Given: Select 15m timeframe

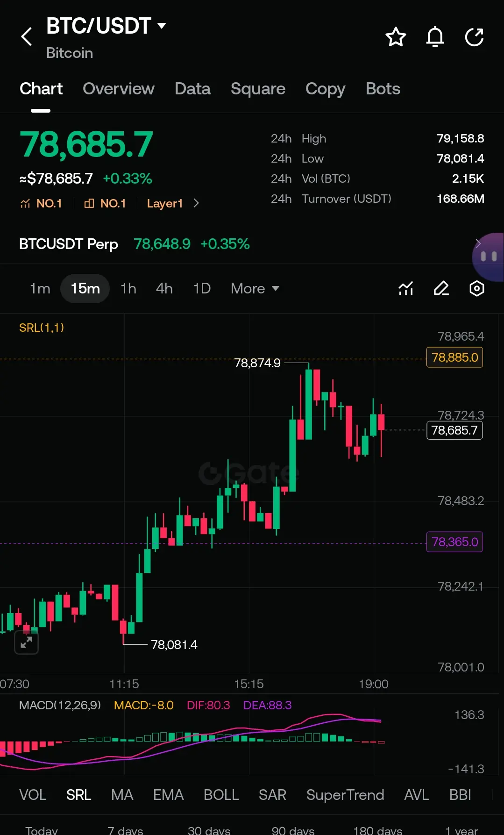Looking at the screenshot, I should coord(85,288).
